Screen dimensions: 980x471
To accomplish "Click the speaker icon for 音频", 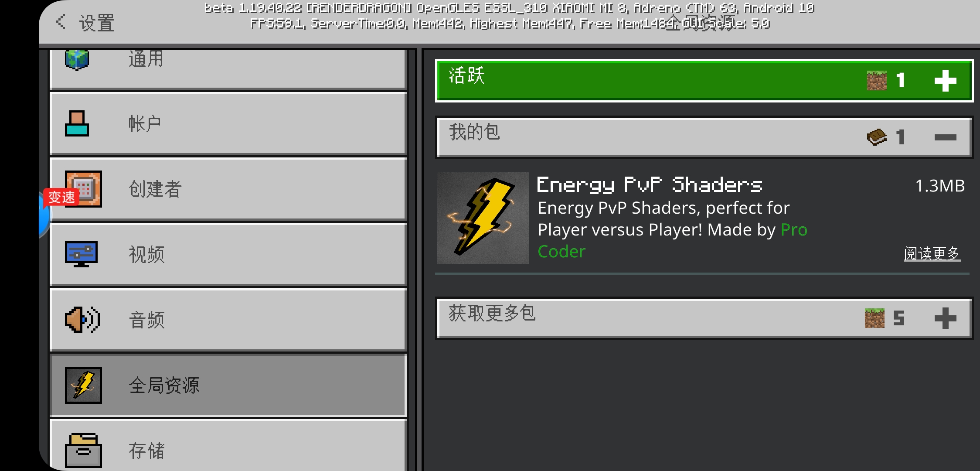I will [82, 320].
